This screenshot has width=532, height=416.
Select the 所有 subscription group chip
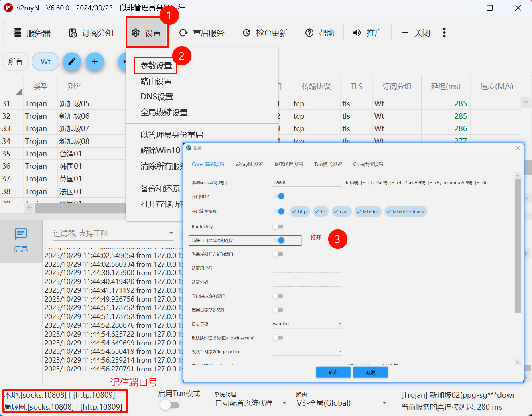click(x=15, y=61)
